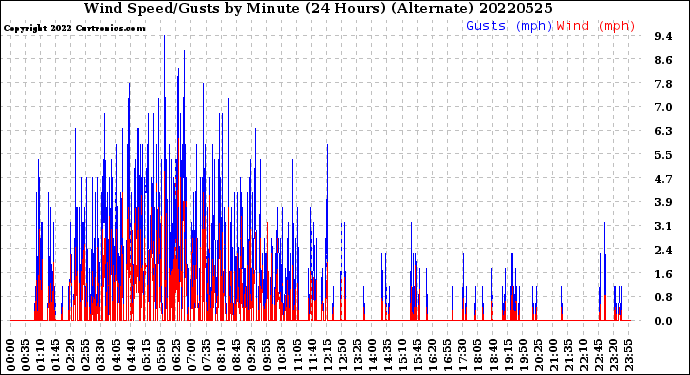Click the 18:40 time axis label
Image resolution: width=690 pixels, height=375 pixels.
tap(492, 355)
